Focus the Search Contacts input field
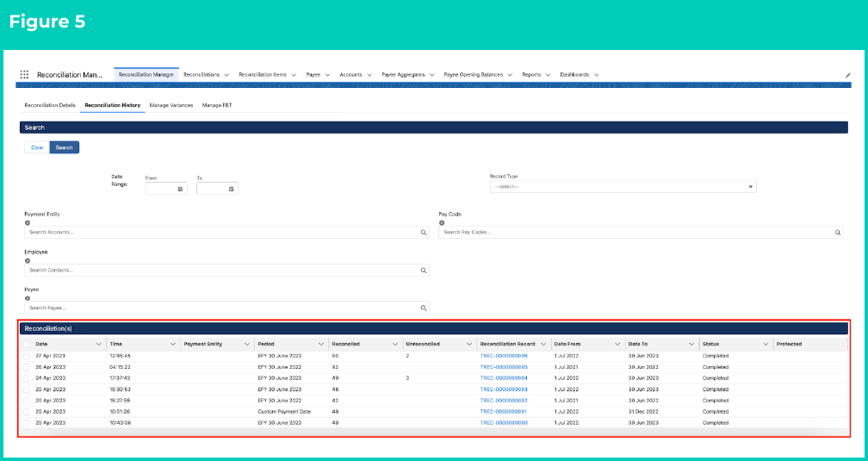Image resolution: width=868 pixels, height=461 pixels. tap(226, 270)
